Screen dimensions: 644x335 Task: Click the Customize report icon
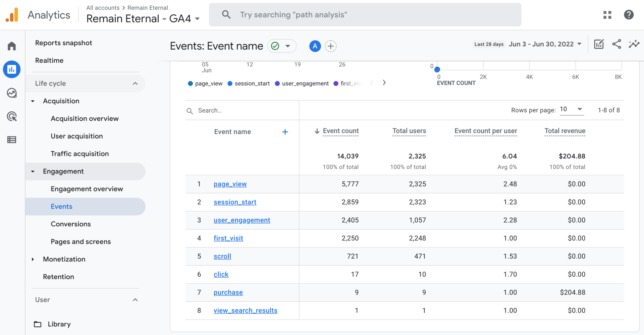coord(599,44)
